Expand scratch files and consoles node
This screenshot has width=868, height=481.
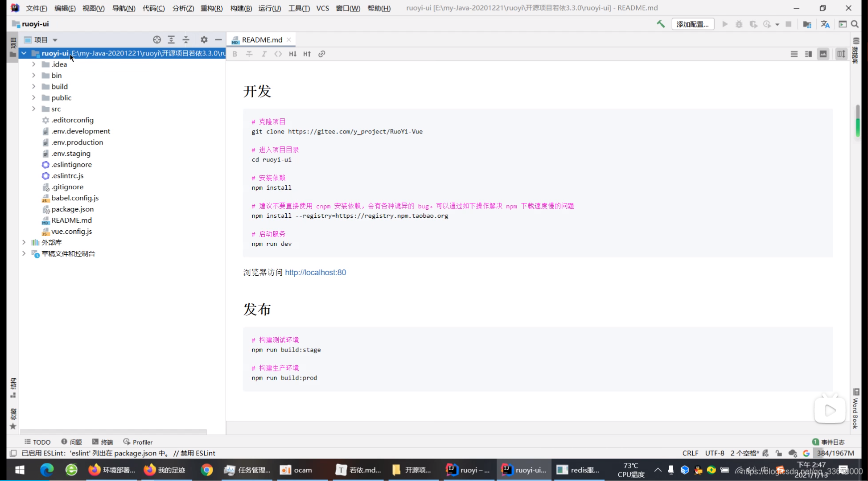pyautogui.click(x=23, y=253)
